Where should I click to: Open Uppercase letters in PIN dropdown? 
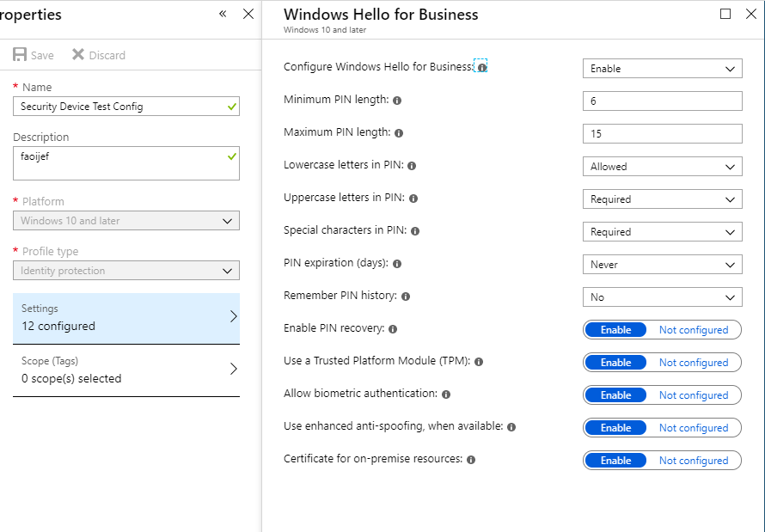tap(662, 199)
